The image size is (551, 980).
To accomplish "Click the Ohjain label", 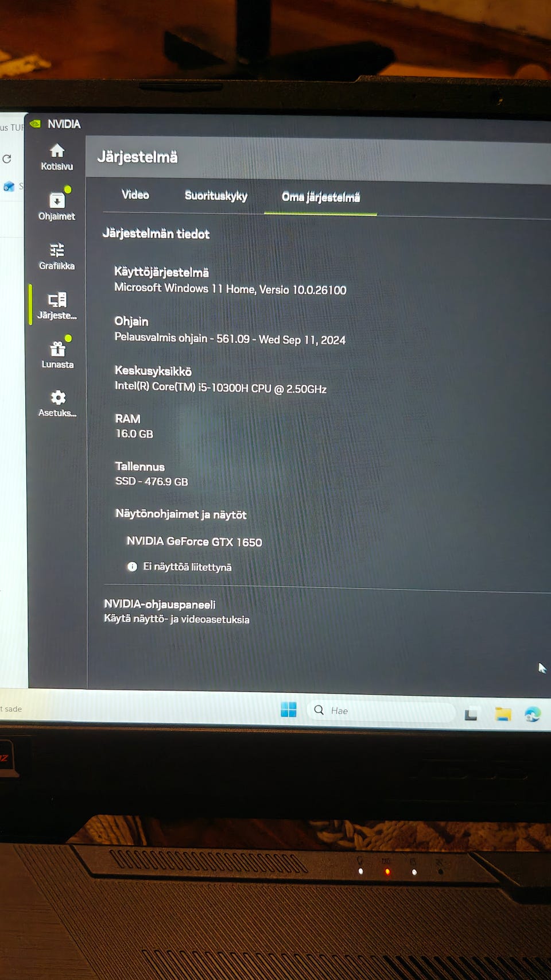I will (x=131, y=321).
